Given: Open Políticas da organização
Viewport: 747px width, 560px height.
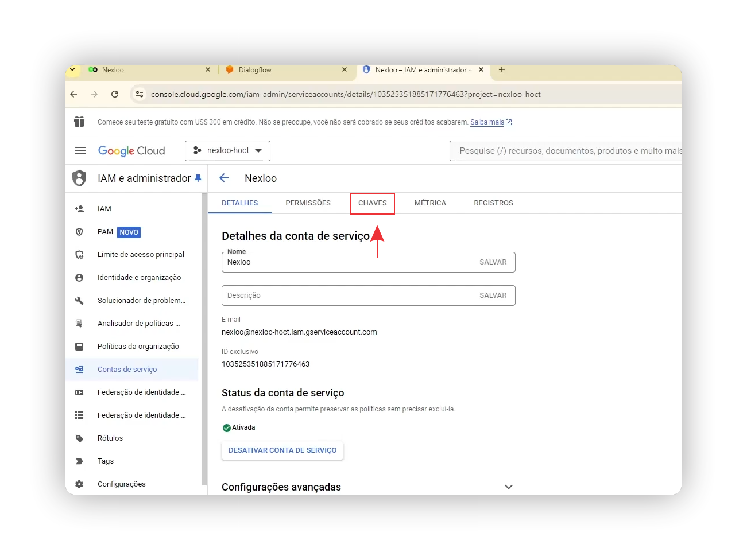Looking at the screenshot, I should pyautogui.click(x=138, y=347).
